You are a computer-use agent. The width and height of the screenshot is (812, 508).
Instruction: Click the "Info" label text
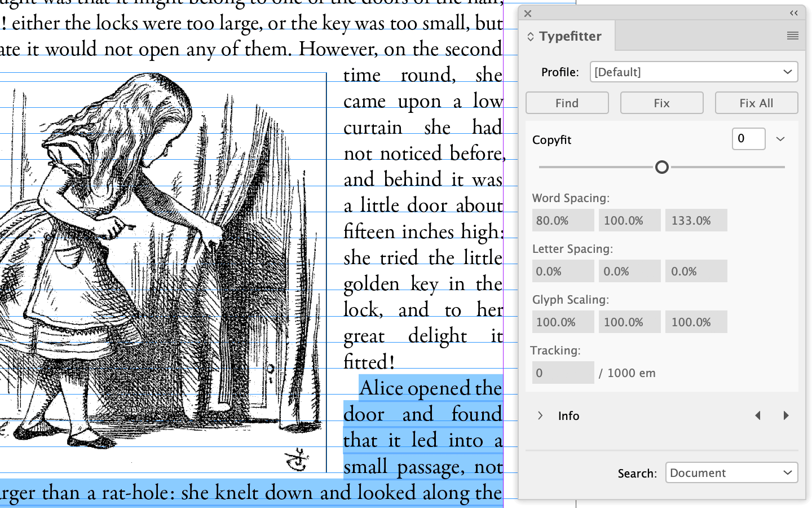point(568,416)
